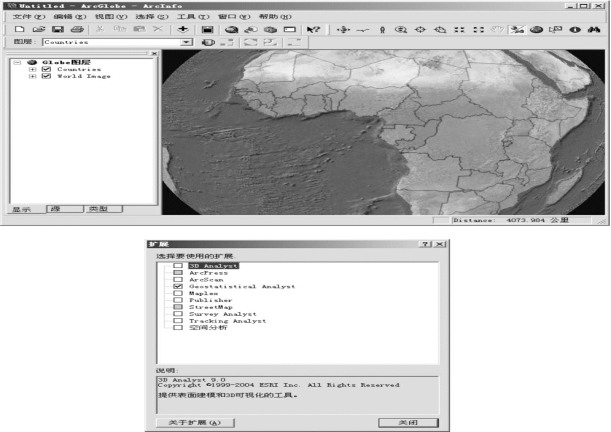Viewport: 611px width, 432px height.
Task: Switch to the 类型 tab
Action: (x=104, y=209)
